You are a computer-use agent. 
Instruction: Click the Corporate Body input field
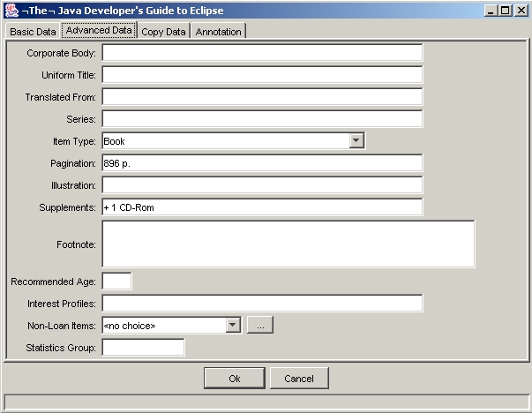262,53
